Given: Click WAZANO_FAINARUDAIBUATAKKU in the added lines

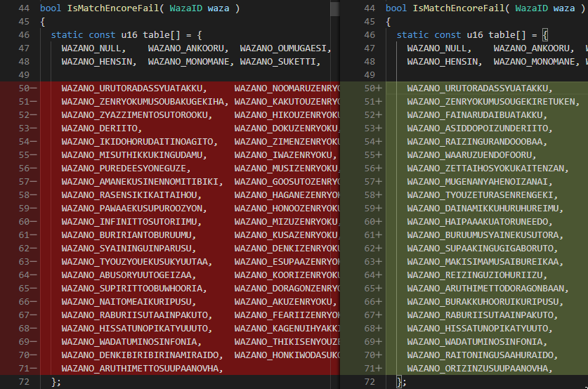Looking at the screenshot, I should click(x=476, y=115).
